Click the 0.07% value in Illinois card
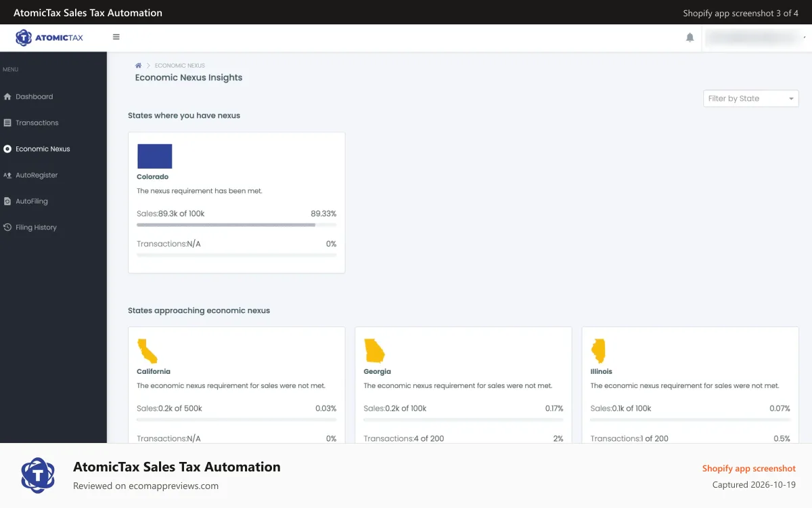The height and width of the screenshot is (508, 812). [780, 408]
